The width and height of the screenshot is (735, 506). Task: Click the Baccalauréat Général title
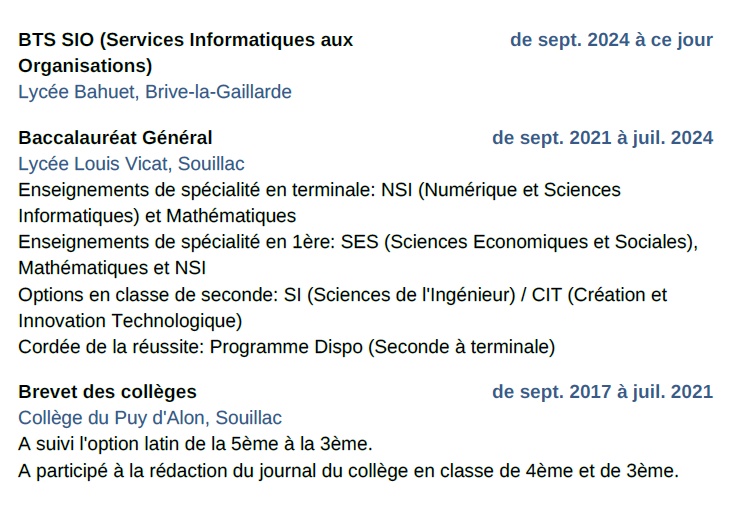pos(115,138)
